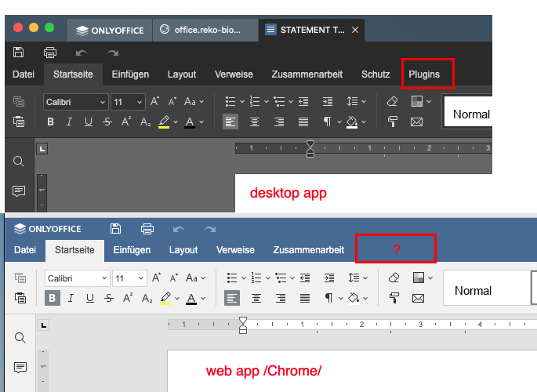Open the line spacing dropdown in the desktop app

(x=357, y=102)
